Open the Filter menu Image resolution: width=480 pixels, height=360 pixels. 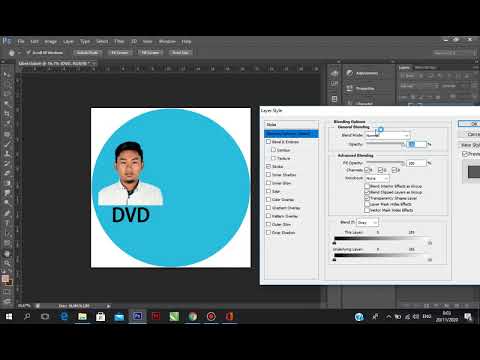click(x=119, y=41)
